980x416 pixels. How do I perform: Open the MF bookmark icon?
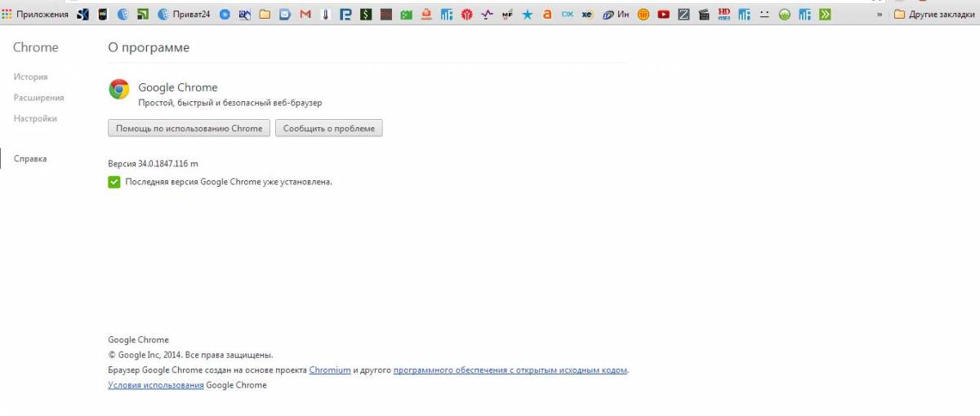coord(507,14)
